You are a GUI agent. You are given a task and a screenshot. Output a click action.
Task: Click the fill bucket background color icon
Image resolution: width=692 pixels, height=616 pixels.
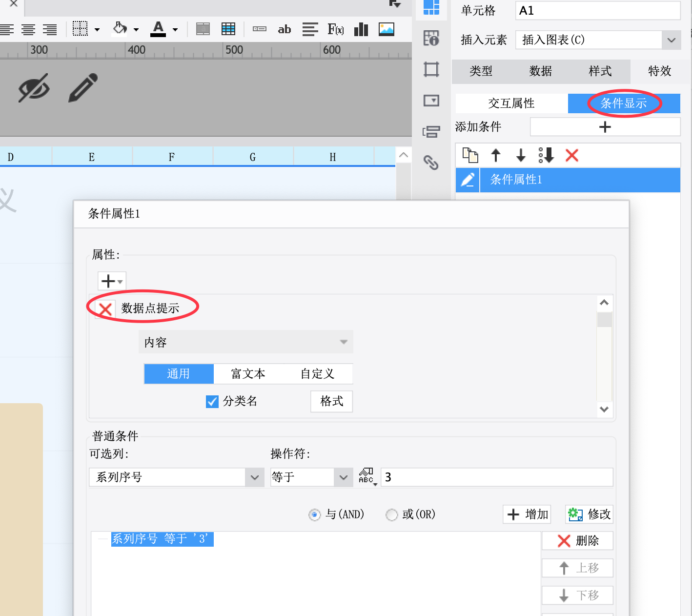click(x=120, y=29)
